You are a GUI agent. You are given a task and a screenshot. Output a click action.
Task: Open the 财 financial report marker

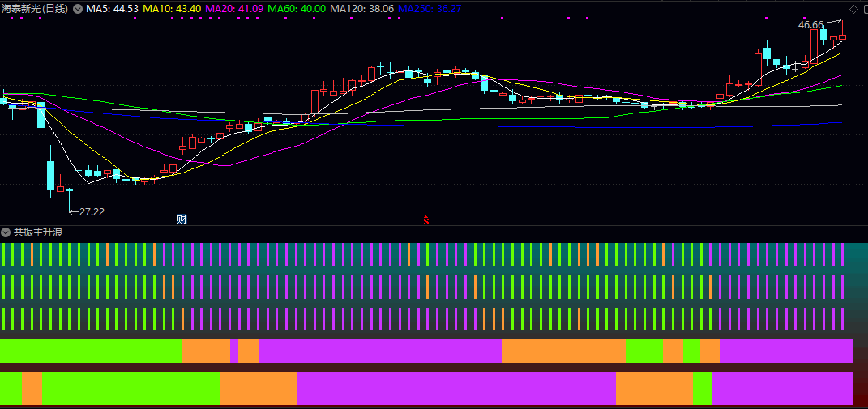click(x=182, y=219)
